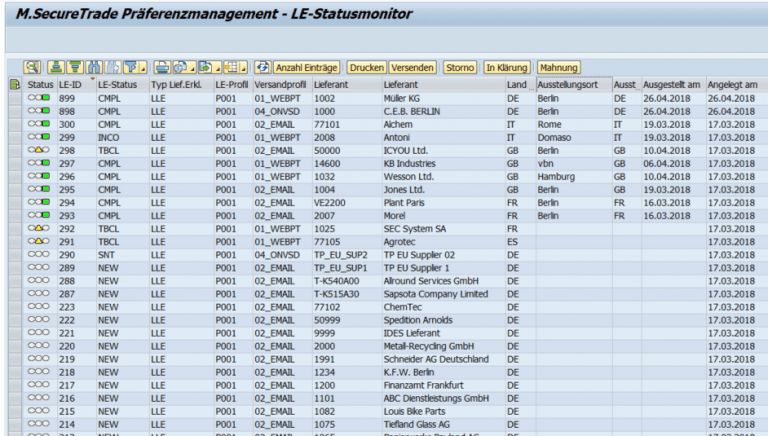
Task: Click the In Klärung button
Action: [x=506, y=67]
